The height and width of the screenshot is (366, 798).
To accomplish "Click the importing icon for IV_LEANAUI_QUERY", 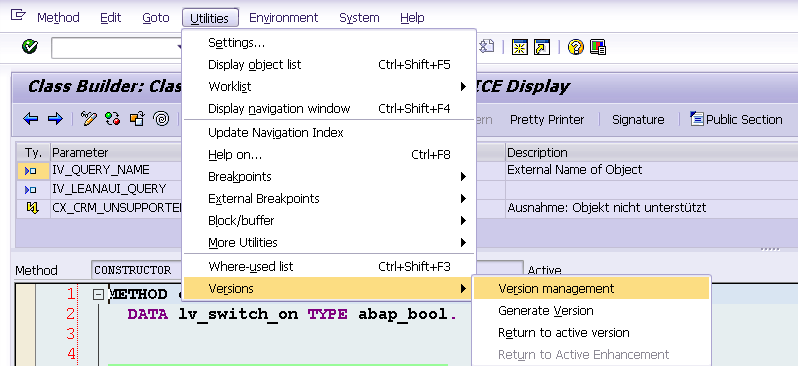I will pos(31,189).
